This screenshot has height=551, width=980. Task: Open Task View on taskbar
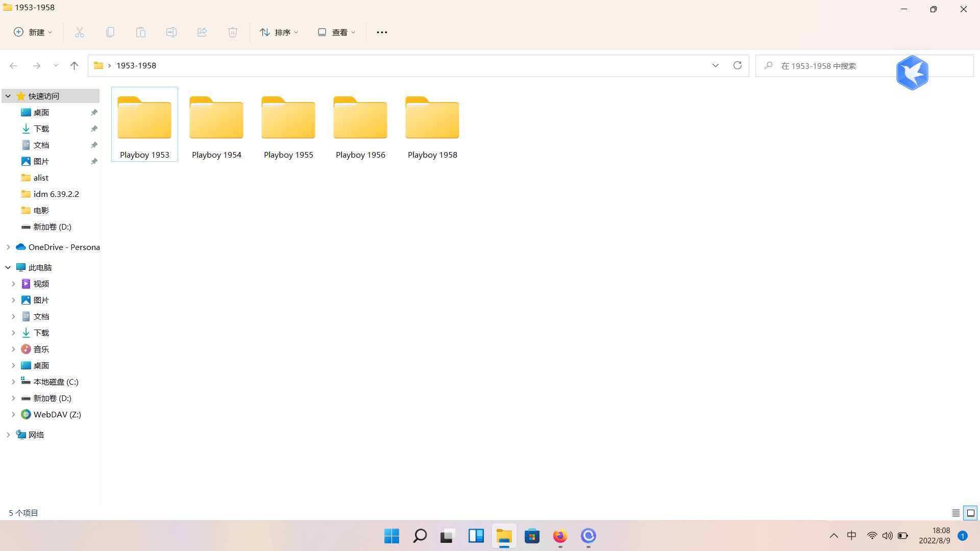click(x=448, y=536)
